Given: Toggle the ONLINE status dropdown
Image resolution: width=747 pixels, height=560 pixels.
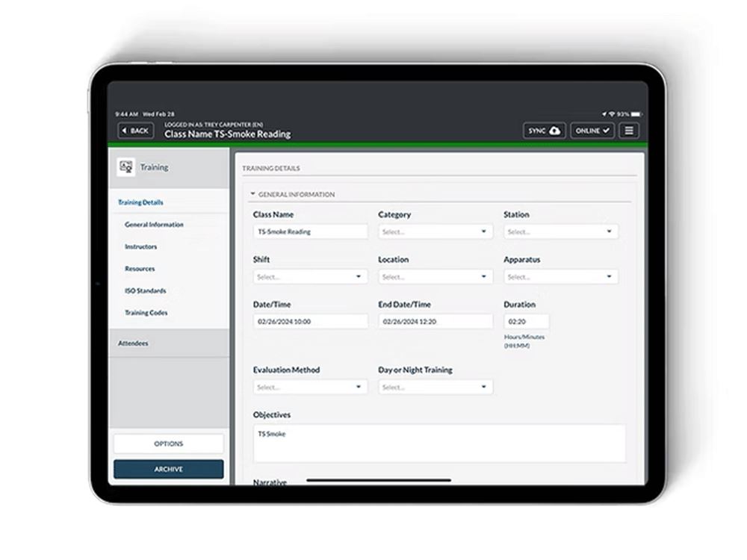Looking at the screenshot, I should (x=592, y=131).
